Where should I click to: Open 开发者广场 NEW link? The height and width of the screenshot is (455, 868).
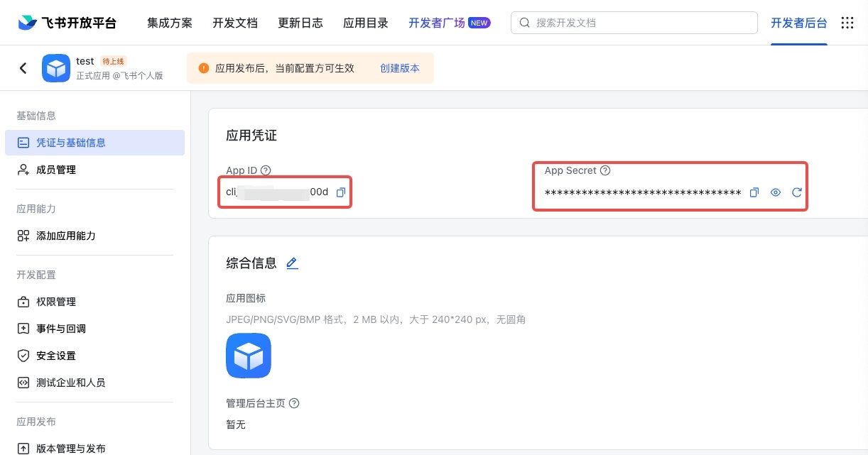(x=449, y=23)
